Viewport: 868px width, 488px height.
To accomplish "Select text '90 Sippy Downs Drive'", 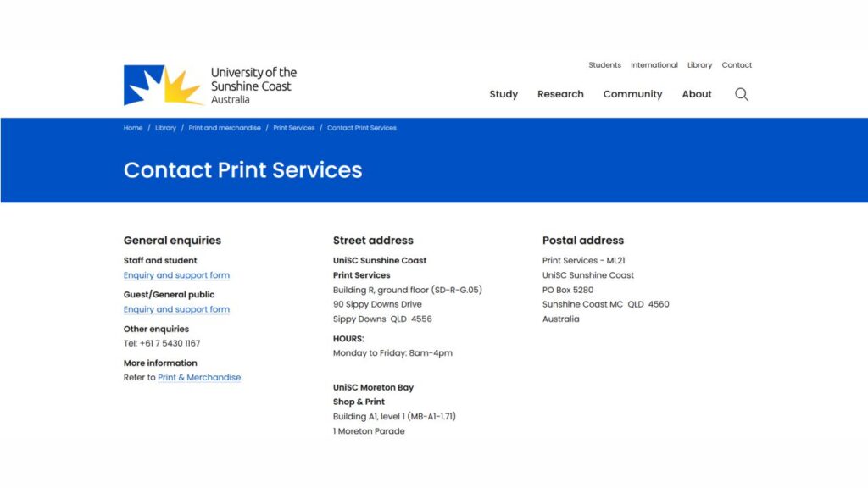I will pyautogui.click(x=377, y=304).
